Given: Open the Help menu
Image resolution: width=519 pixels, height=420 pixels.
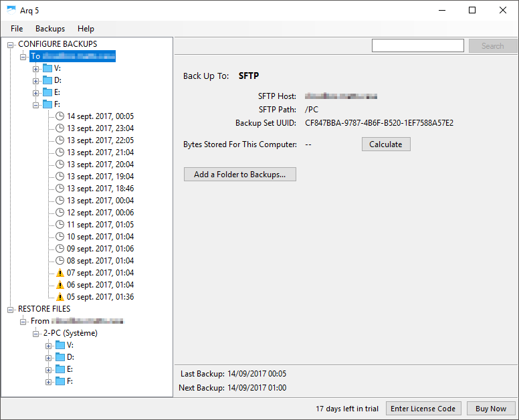Looking at the screenshot, I should [86, 29].
